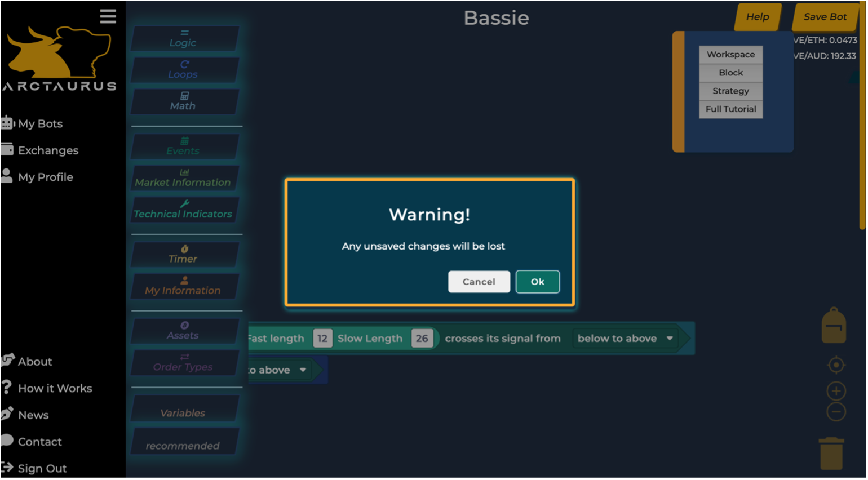Center workspace with the crosshair icon
The image size is (868, 480).
tap(836, 365)
